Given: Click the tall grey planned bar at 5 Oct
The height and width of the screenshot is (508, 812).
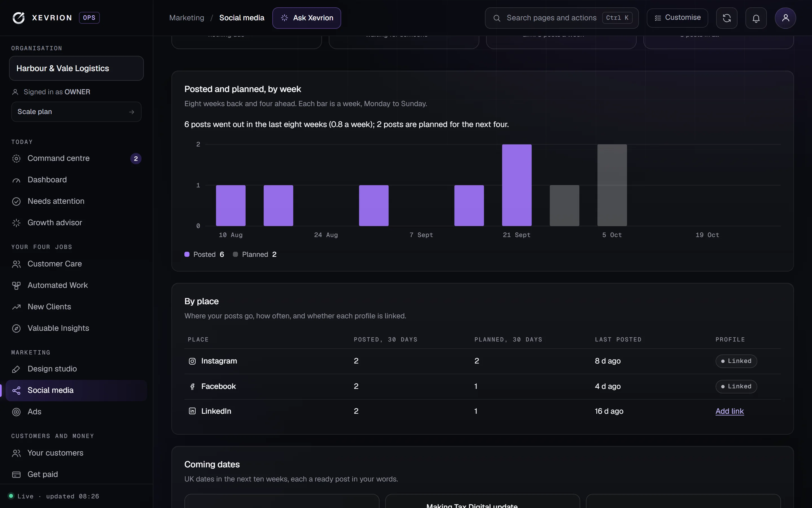Looking at the screenshot, I should pos(612,185).
